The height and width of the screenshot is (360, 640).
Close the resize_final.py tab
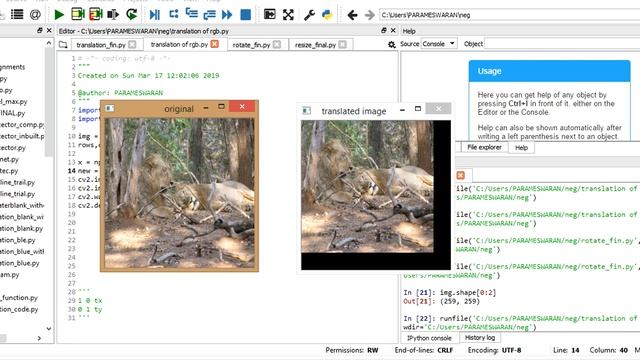(x=342, y=44)
